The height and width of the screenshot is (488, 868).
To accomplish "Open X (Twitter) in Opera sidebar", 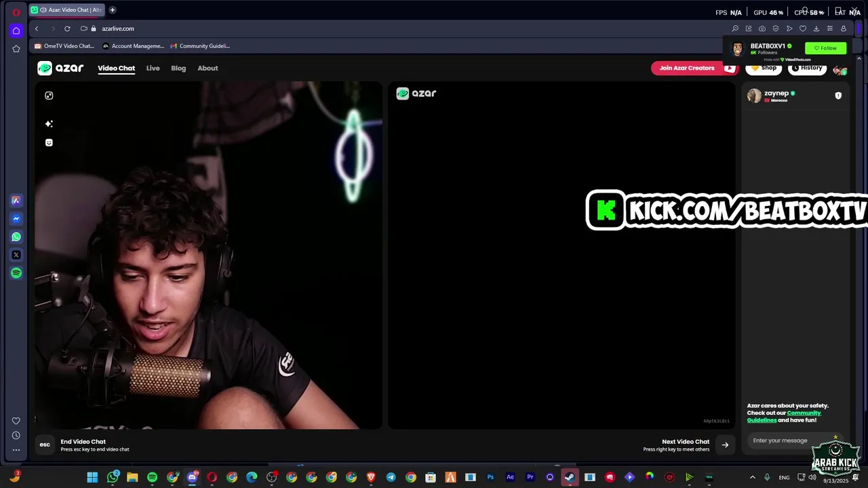I will click(x=16, y=255).
